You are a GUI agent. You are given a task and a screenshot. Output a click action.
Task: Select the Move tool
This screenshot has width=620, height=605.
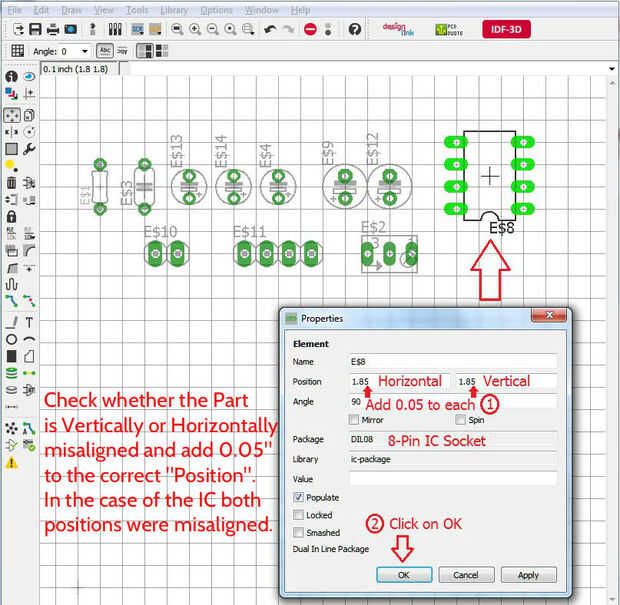(11, 115)
